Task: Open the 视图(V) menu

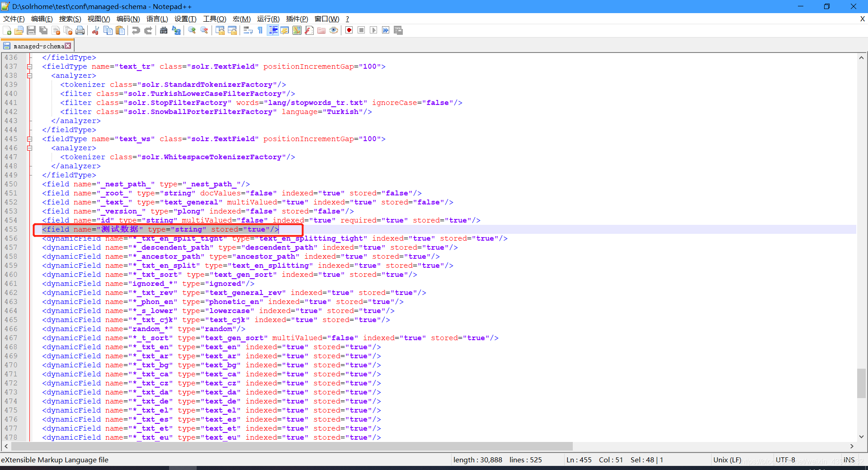Action: click(x=99, y=19)
